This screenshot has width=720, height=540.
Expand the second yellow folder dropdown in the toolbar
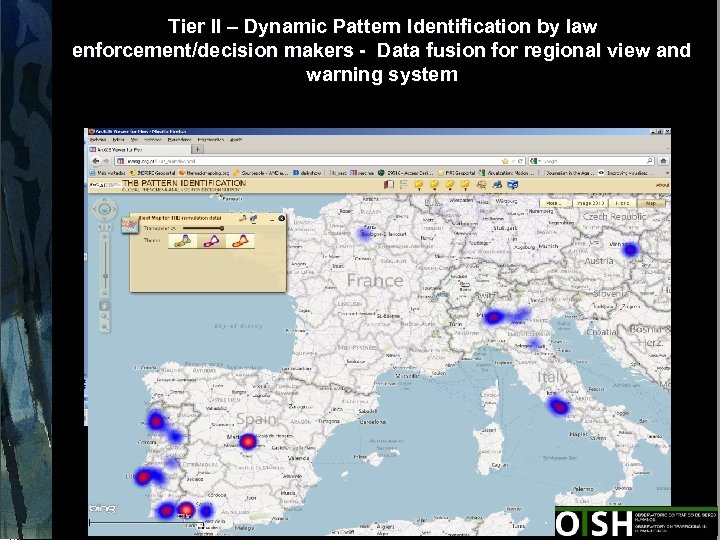tap(434, 185)
